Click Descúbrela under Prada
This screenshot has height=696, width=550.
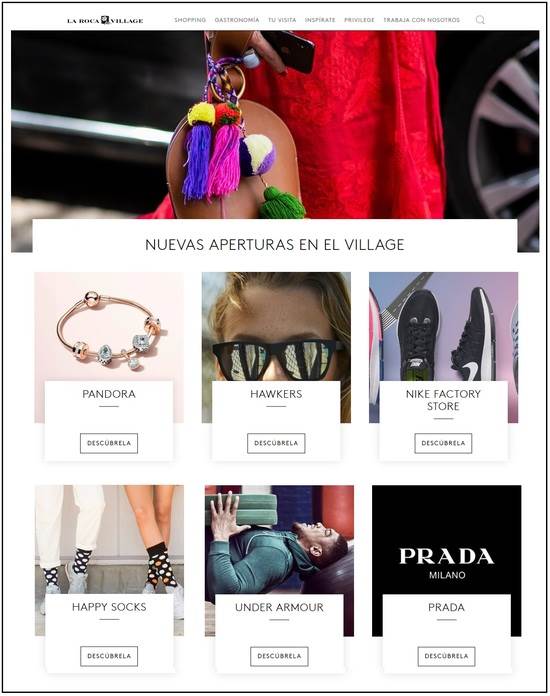[446, 656]
